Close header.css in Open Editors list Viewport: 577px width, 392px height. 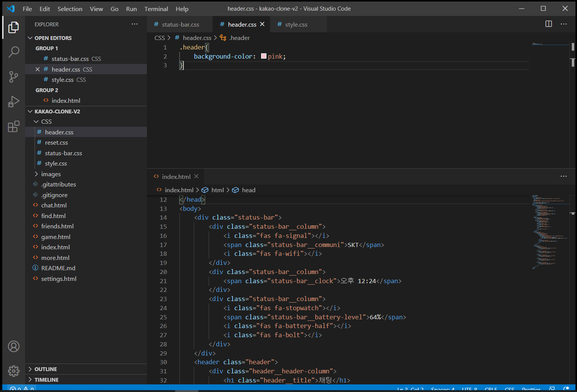tap(37, 69)
